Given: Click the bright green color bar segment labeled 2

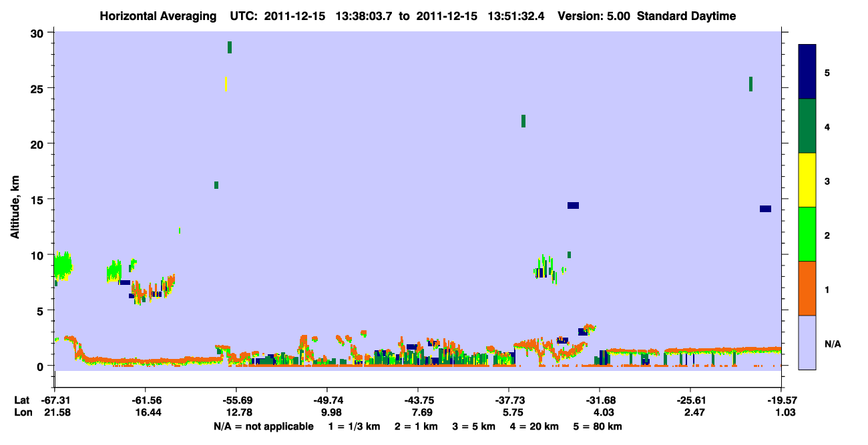Looking at the screenshot, I should [x=807, y=234].
